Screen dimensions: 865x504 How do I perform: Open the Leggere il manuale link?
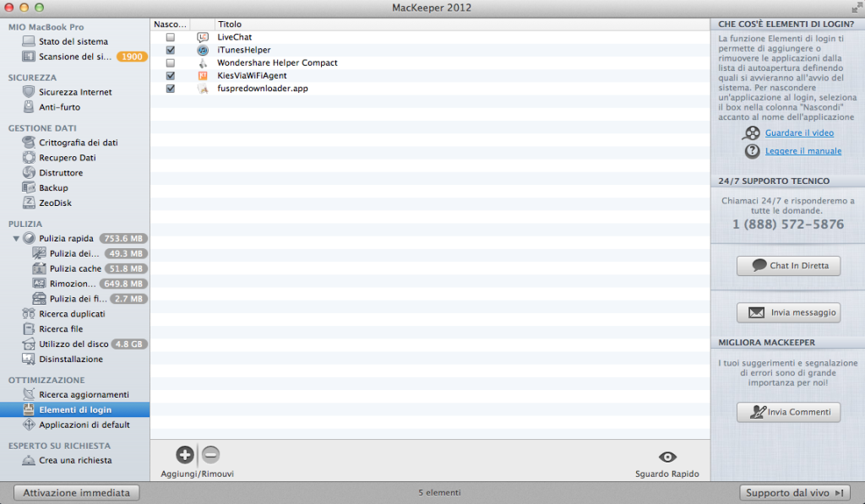[803, 151]
